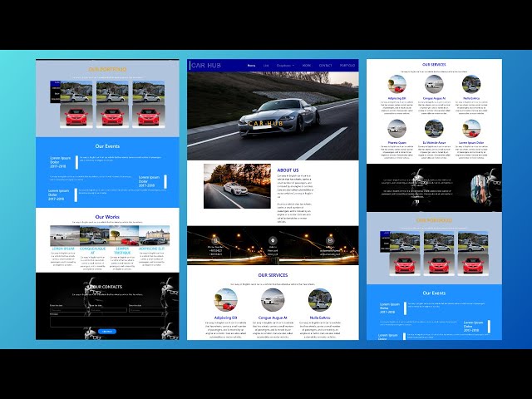Go to WORK in the navbar
532x399 pixels.
click(307, 66)
